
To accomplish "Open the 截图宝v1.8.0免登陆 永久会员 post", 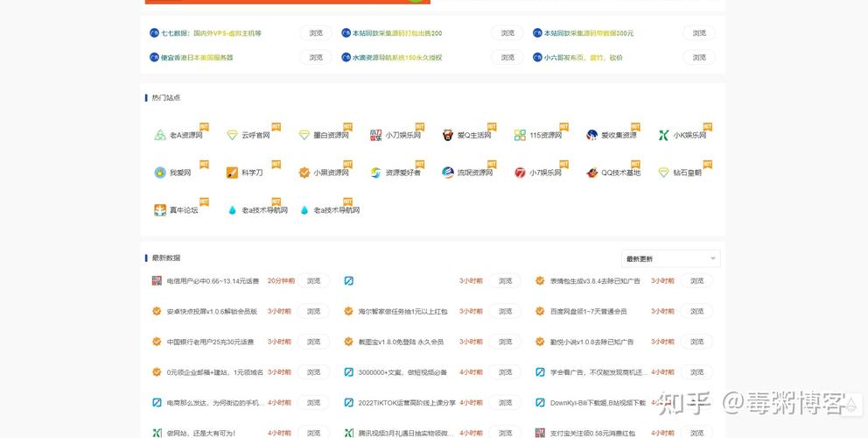I will pyautogui.click(x=401, y=343).
